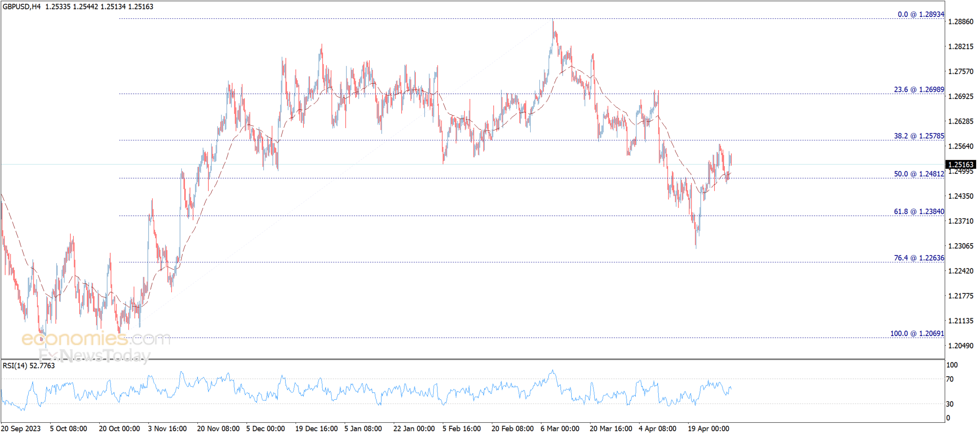Image resolution: width=980 pixels, height=435 pixels.
Task: Select the 0.0 @ 1.28934 Fibonacci label
Action: pyautogui.click(x=921, y=14)
